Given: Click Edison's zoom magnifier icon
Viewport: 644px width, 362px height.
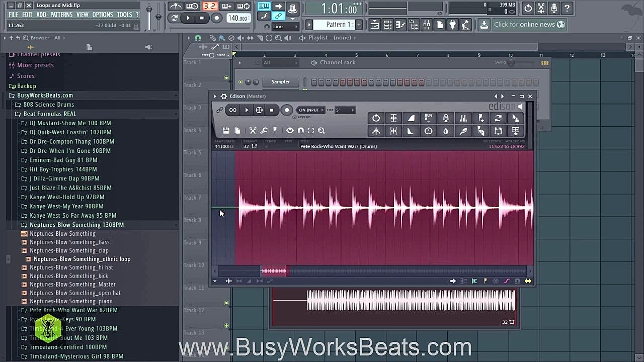Looking at the screenshot, I should [320, 131].
